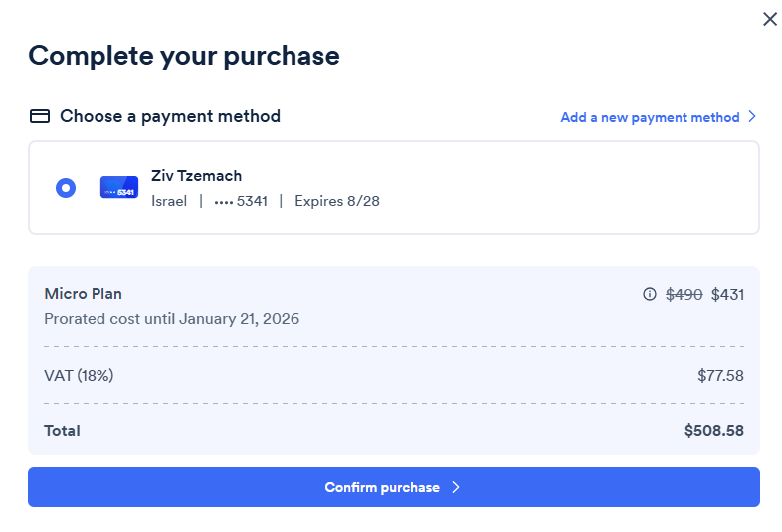
Task: Click the discounted $431 price
Action: (x=727, y=294)
